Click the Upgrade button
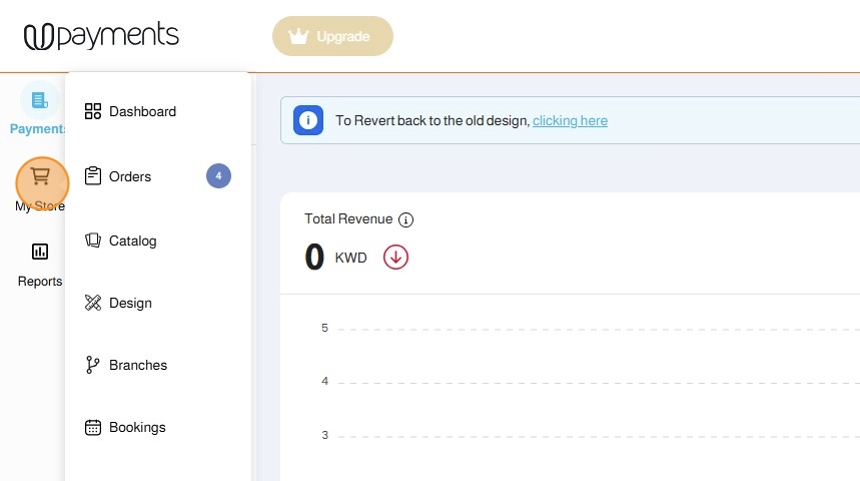This screenshot has height=481, width=860. (333, 37)
